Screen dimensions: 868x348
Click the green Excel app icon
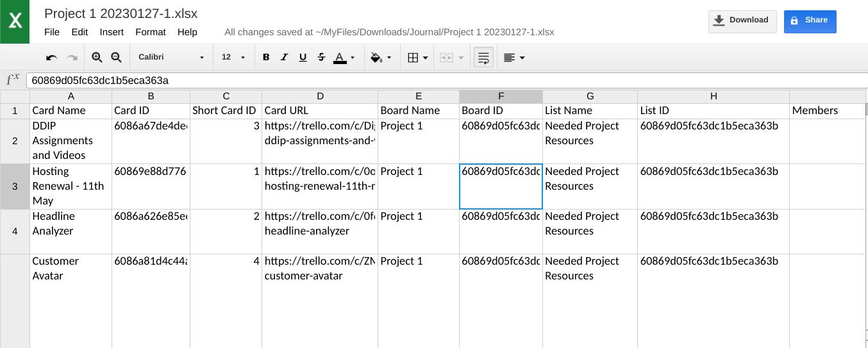tap(15, 22)
